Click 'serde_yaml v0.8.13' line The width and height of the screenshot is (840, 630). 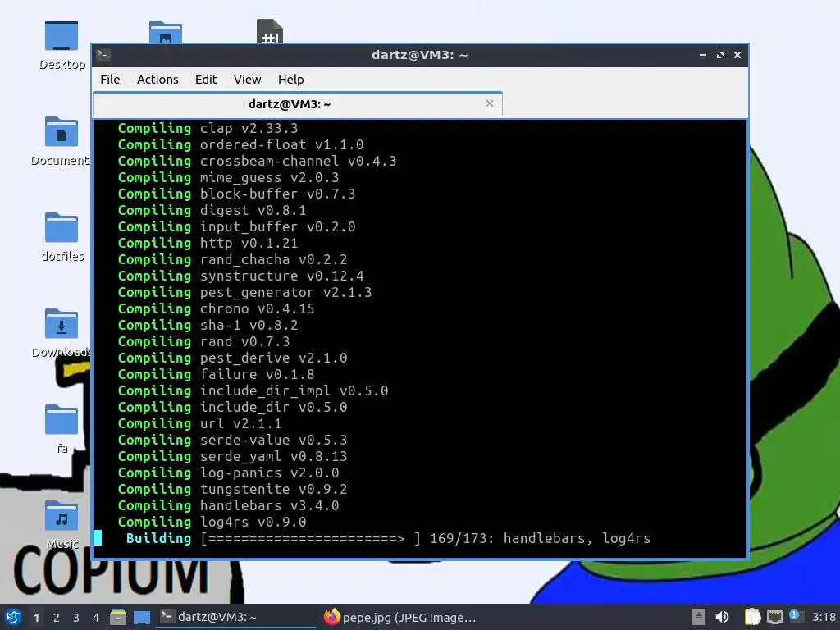[x=273, y=456]
